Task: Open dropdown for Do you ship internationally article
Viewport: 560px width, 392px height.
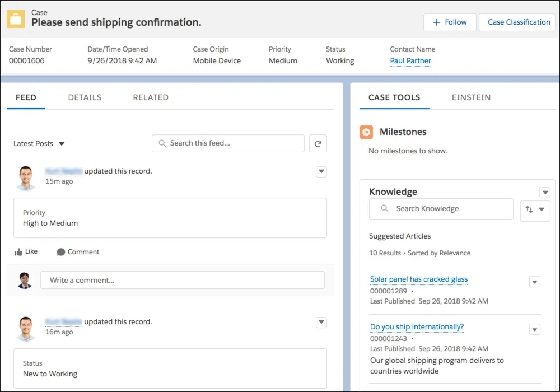Action: point(535,329)
